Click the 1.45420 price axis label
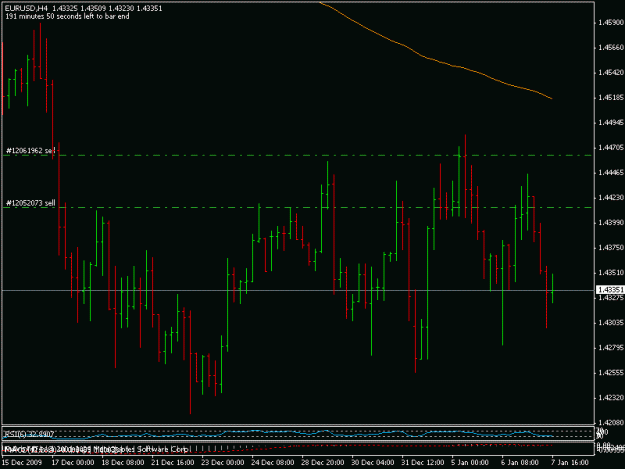This screenshot has width=625, height=469. (x=611, y=73)
